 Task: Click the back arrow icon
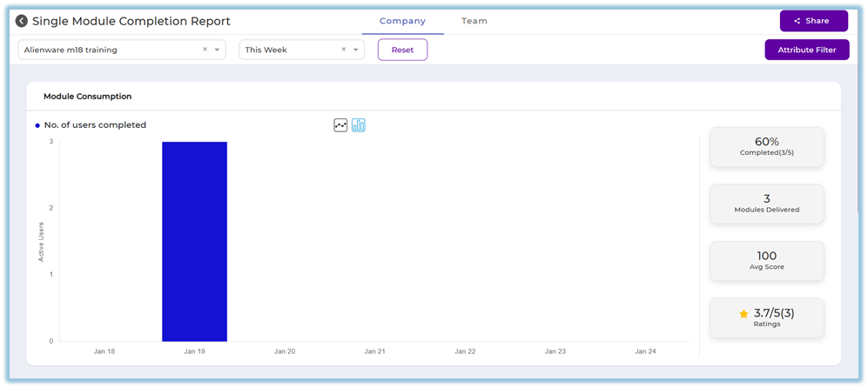coord(22,21)
